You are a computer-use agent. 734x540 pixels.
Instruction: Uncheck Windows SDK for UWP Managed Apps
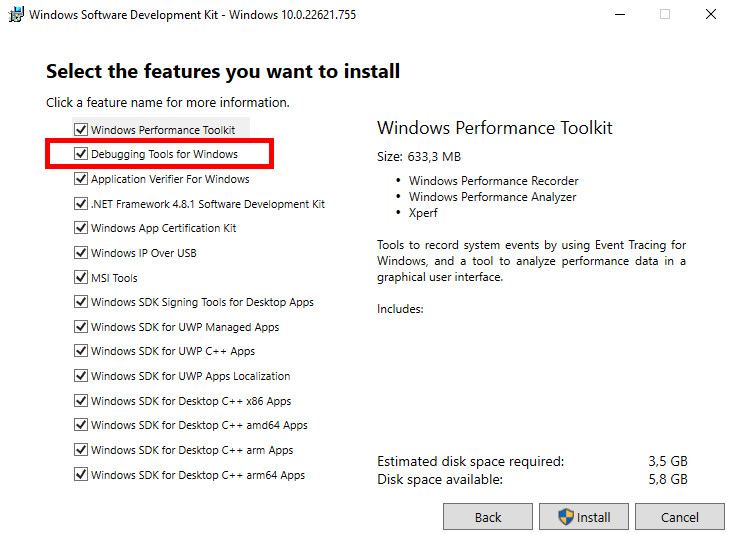[x=81, y=327]
